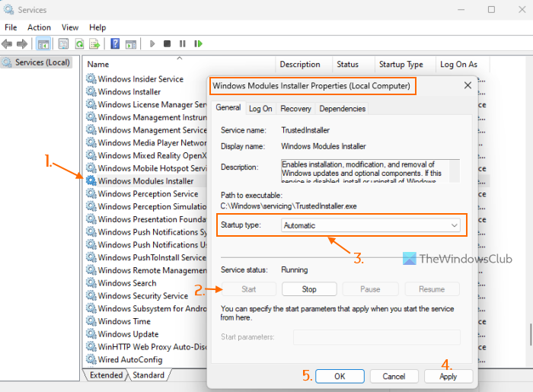Sort list by the Name column header
The image size is (533, 392).
pos(179,64)
